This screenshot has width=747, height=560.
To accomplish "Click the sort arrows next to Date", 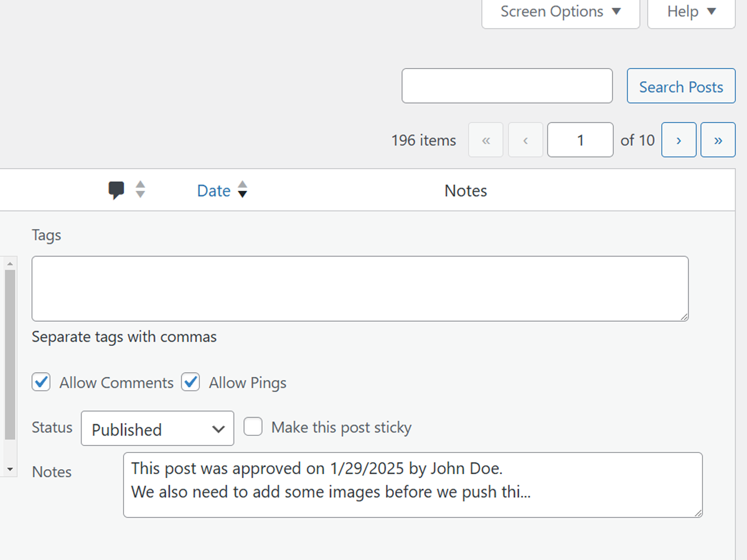I will (243, 189).
